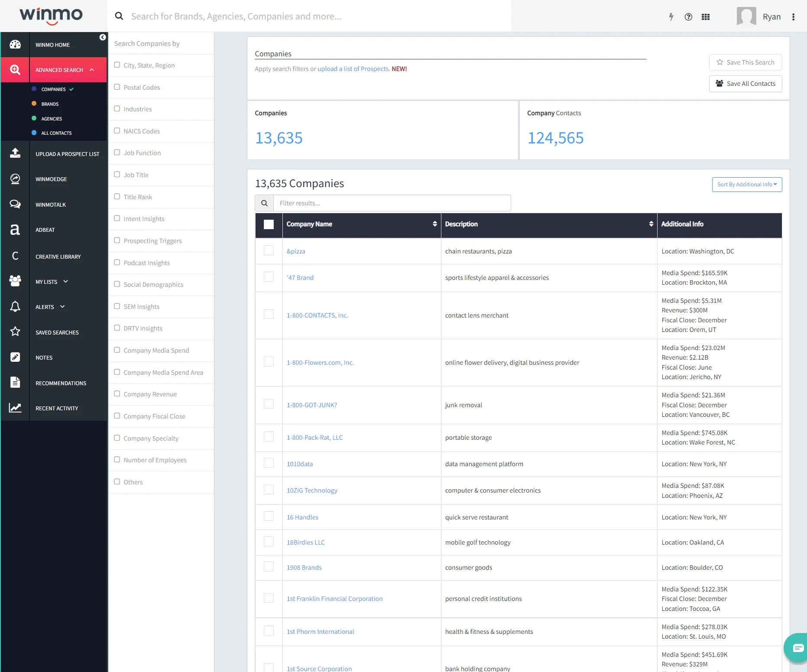Open the help question mark icon

[x=688, y=17]
